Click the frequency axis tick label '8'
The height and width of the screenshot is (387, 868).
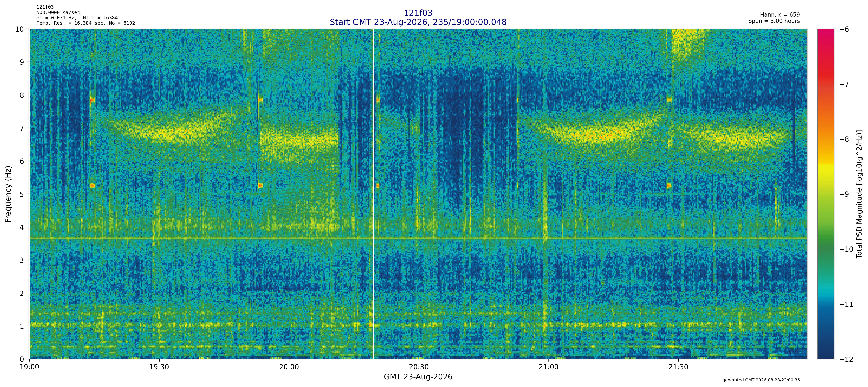click(22, 95)
